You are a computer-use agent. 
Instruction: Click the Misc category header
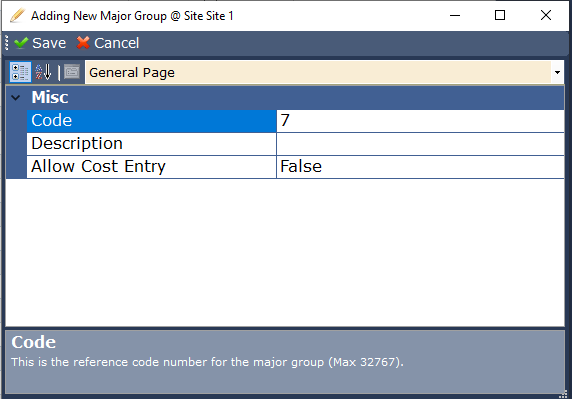[x=285, y=97]
